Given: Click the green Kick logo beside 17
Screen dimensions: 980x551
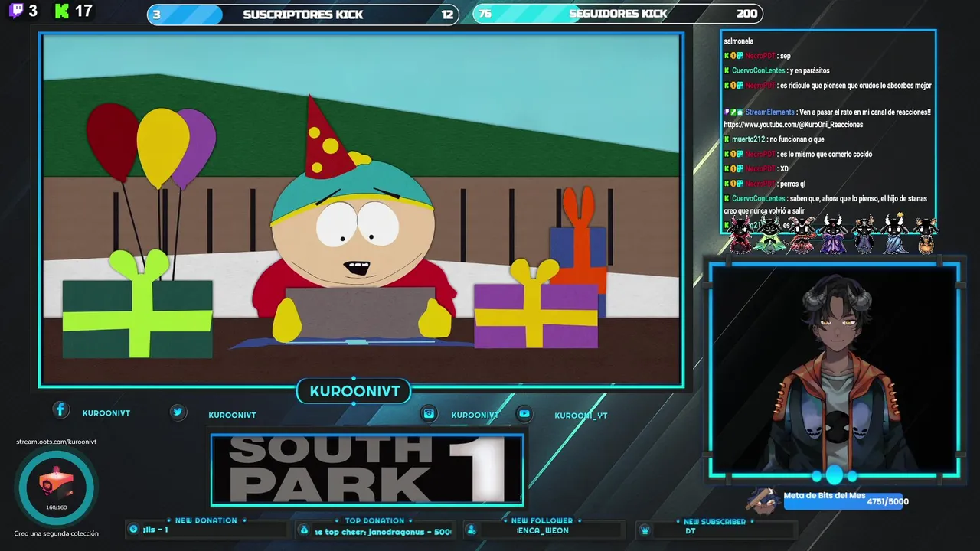Looking at the screenshot, I should [x=62, y=11].
